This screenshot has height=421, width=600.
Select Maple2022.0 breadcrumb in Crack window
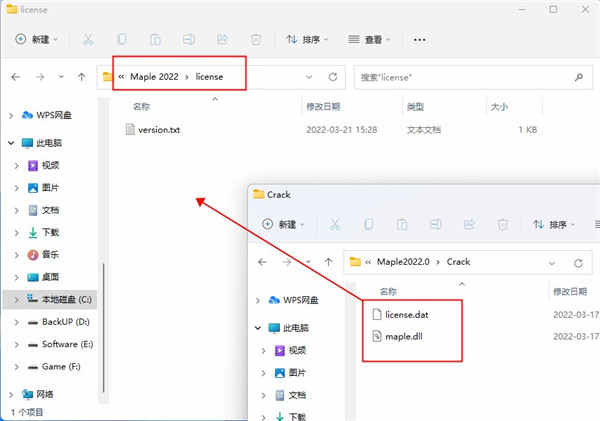pyautogui.click(x=403, y=262)
